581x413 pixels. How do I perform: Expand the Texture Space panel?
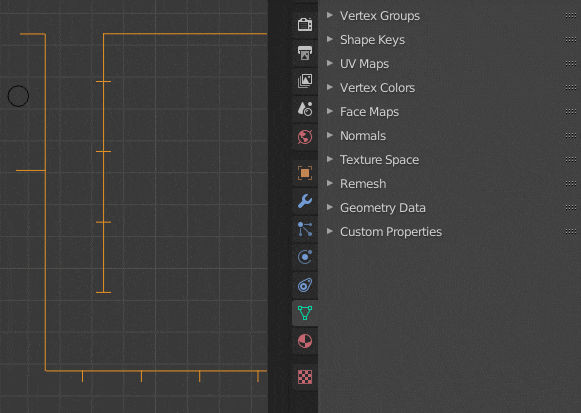[329, 159]
